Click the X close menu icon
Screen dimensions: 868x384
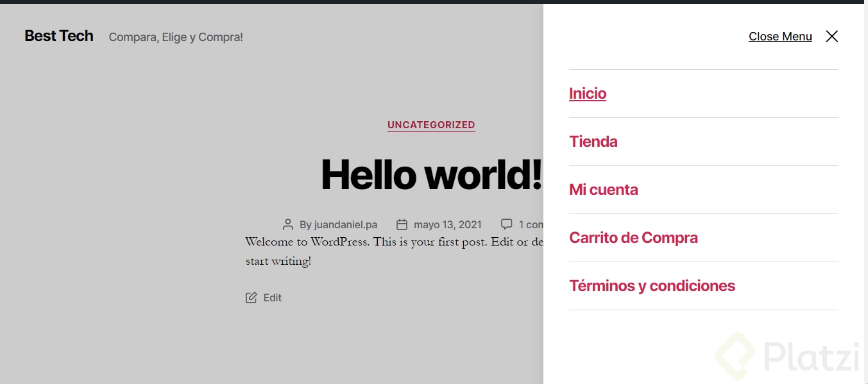click(831, 37)
